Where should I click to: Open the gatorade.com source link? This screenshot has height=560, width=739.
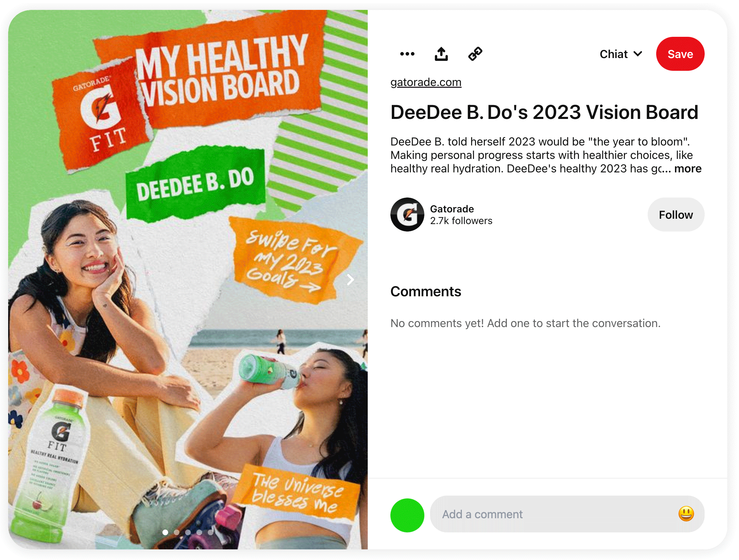pos(426,82)
